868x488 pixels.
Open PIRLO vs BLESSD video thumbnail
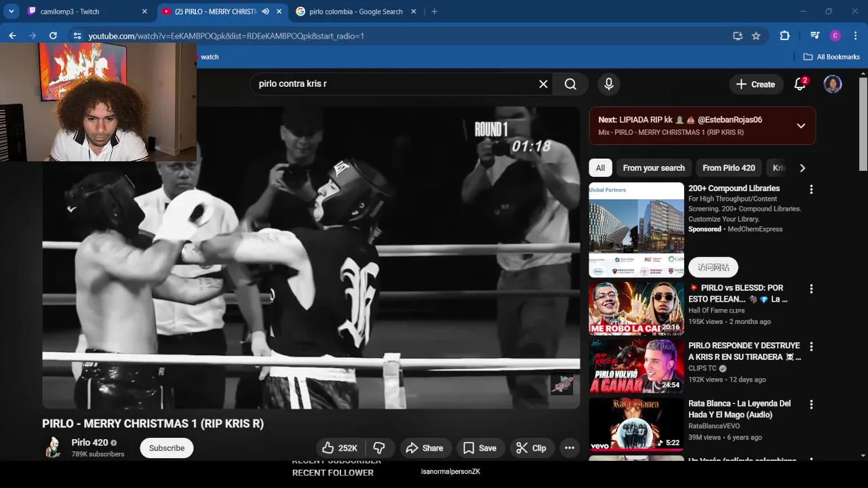636,308
